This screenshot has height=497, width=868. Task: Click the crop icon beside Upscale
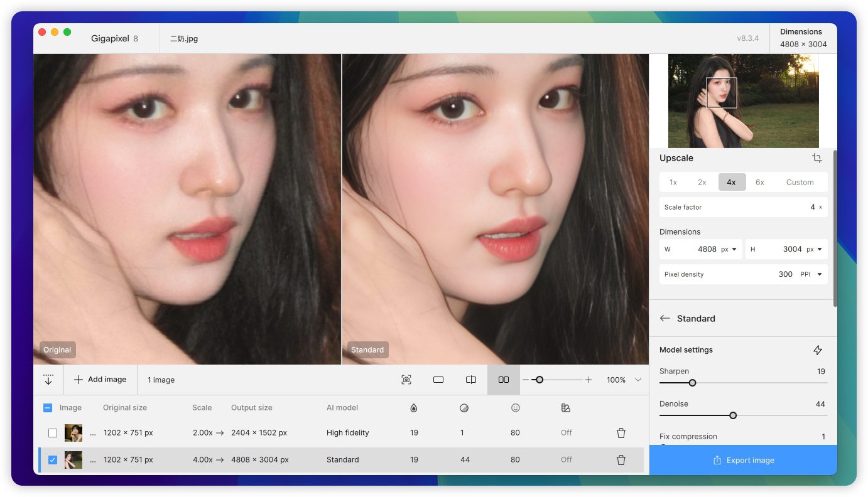(x=816, y=158)
